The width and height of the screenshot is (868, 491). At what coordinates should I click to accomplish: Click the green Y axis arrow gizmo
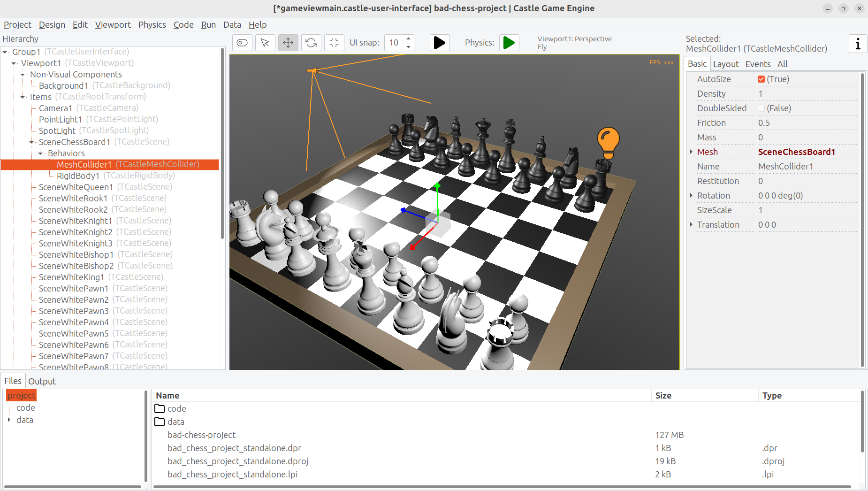coord(437,187)
